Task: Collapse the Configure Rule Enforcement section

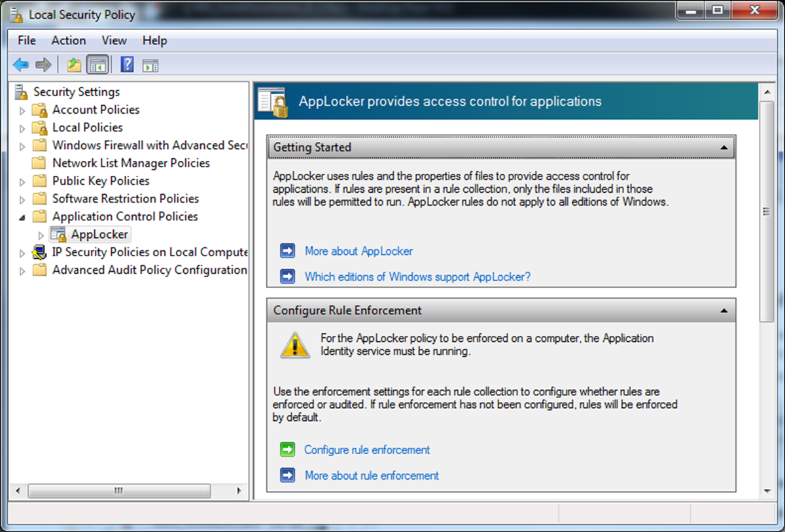Action: coord(724,310)
